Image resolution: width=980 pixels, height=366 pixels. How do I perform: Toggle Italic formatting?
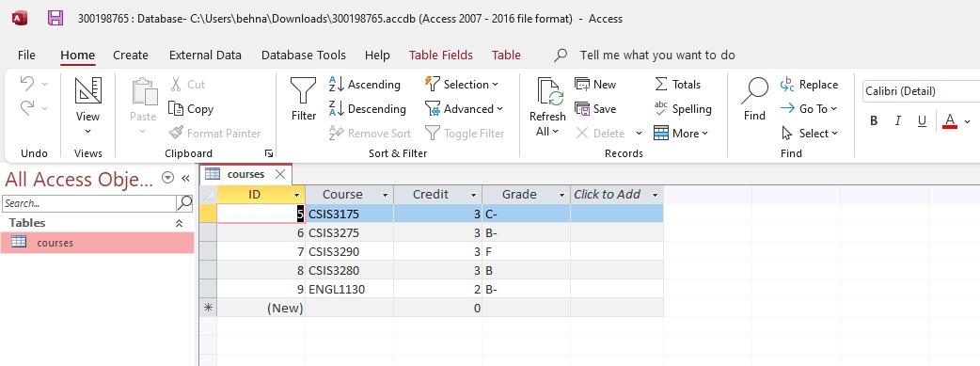point(897,121)
